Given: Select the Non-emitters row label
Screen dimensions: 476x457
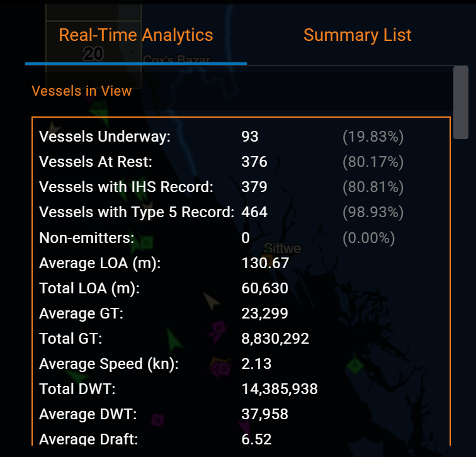Looking at the screenshot, I should click(x=86, y=237).
